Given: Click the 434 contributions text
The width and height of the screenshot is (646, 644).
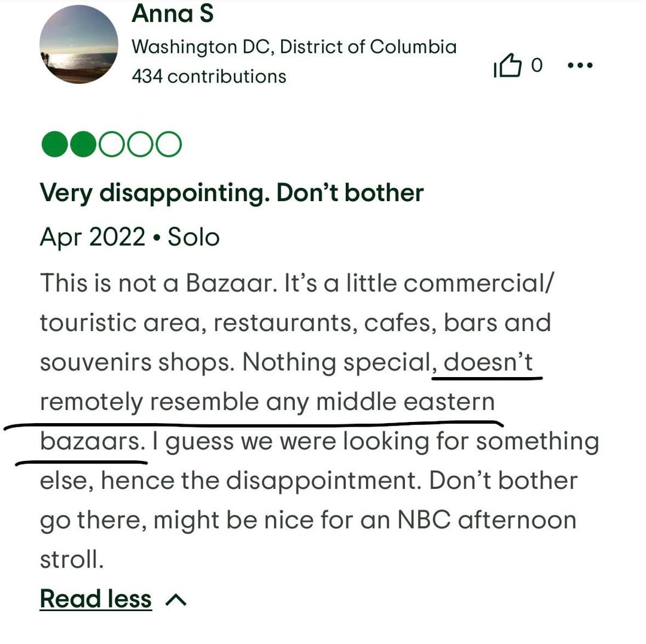Looking at the screenshot, I should click(209, 77).
